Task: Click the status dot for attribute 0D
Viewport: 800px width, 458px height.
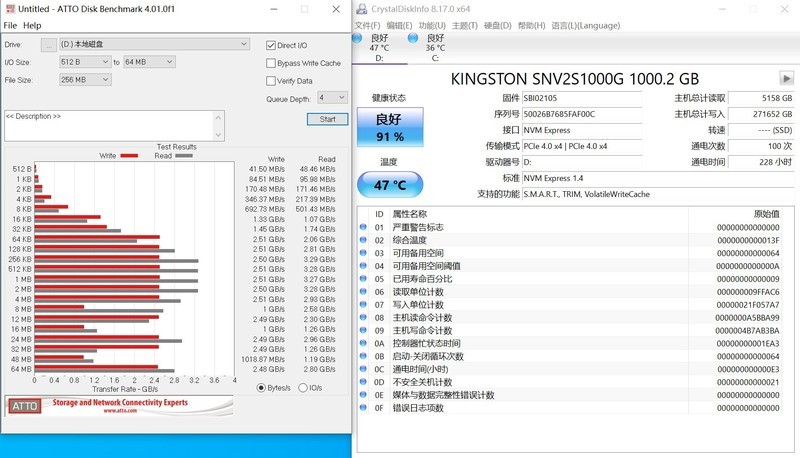Action: (x=363, y=381)
